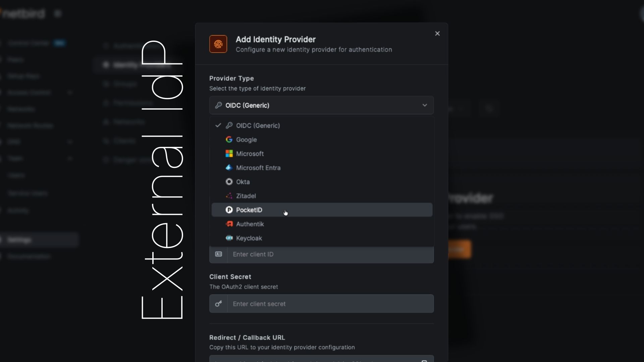Viewport: 644px width, 362px height.
Task: Collapse the Provider Type dropdown chevron
Action: [x=425, y=105]
